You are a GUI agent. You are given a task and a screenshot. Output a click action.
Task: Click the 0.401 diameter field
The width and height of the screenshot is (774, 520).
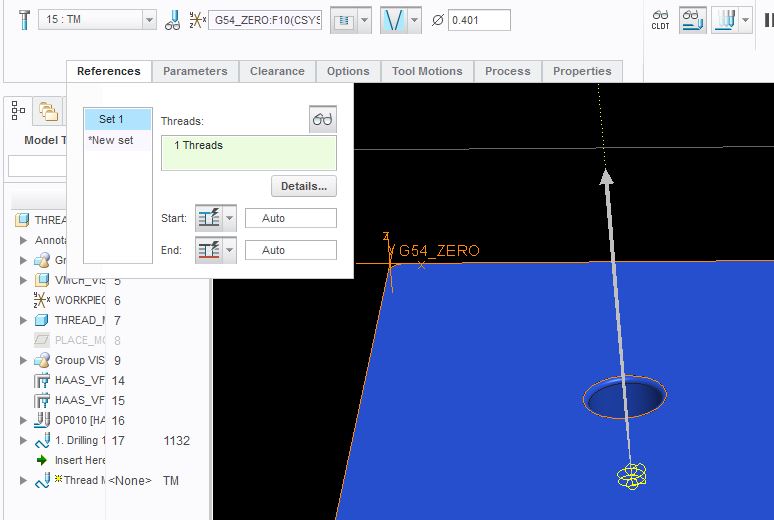coord(479,20)
